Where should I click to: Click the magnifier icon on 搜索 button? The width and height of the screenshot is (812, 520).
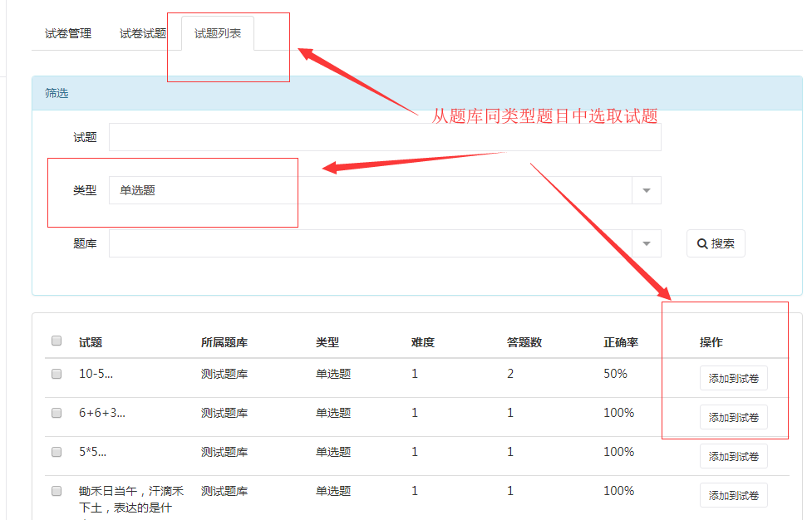pos(701,243)
